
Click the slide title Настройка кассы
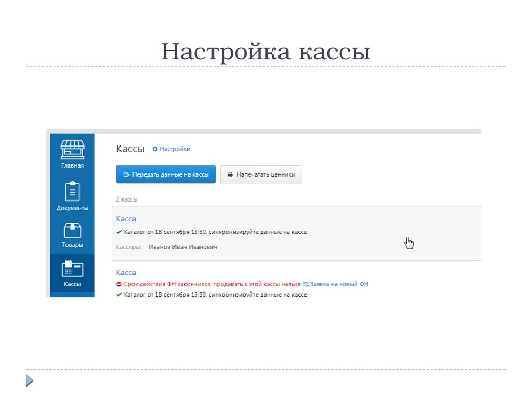pos(265,51)
